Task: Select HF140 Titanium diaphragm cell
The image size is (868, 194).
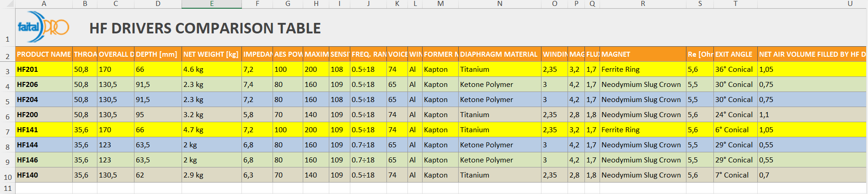Action: click(500, 175)
